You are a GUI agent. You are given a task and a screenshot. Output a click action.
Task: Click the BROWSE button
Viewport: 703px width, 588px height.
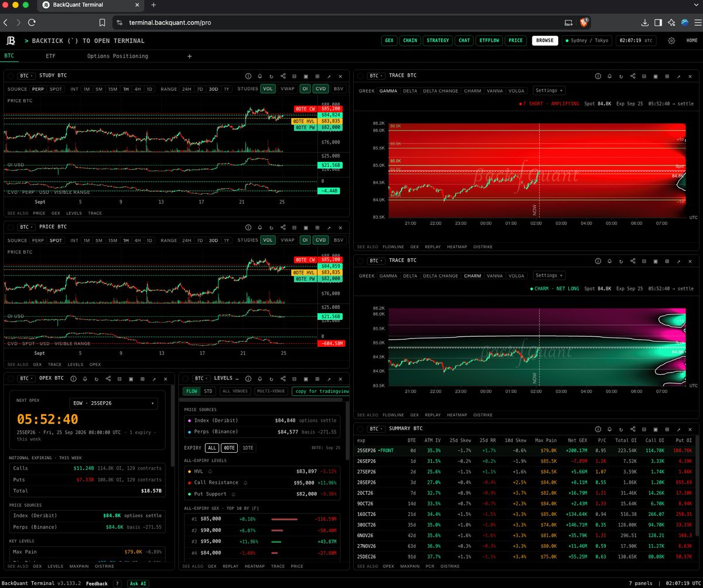click(x=544, y=40)
